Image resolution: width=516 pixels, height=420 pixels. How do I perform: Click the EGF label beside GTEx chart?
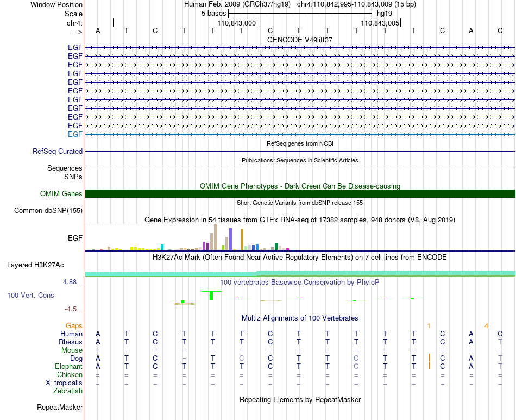[x=75, y=238]
